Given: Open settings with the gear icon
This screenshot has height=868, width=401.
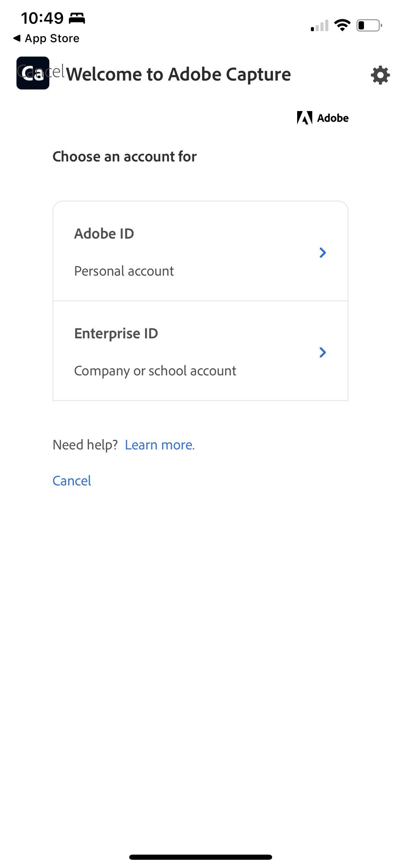Looking at the screenshot, I should [x=380, y=75].
